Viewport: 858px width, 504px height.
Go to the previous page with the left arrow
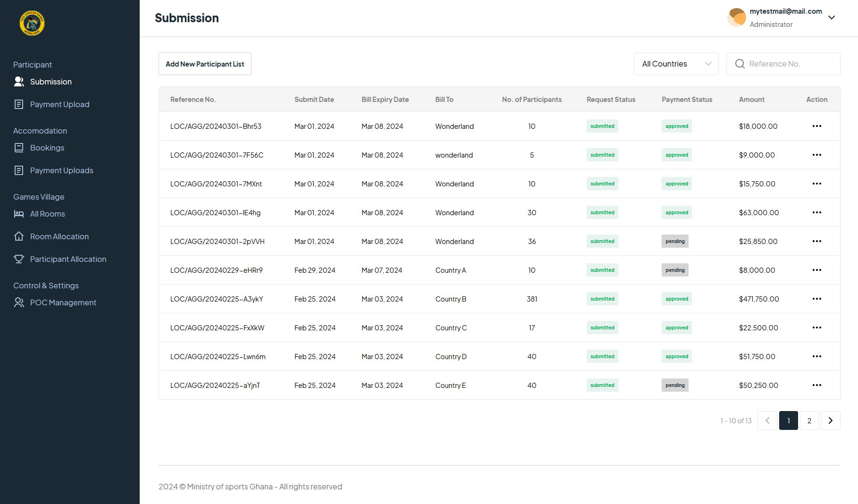pos(767,420)
